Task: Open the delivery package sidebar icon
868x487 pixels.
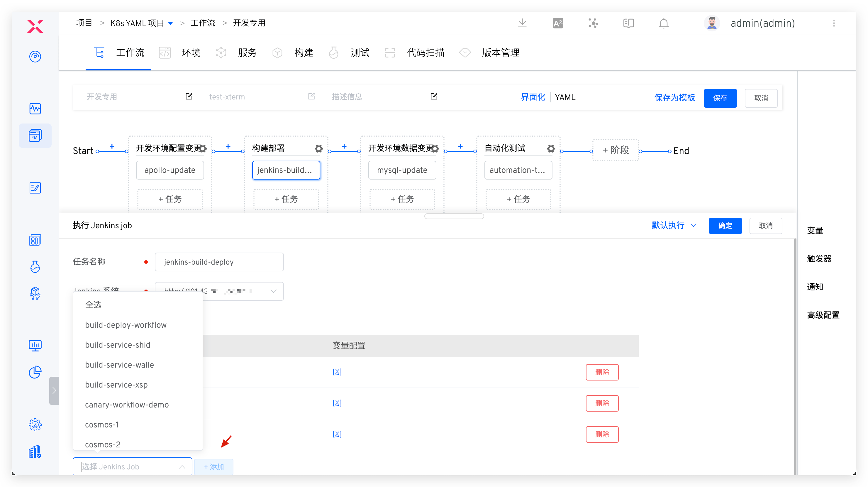Action: tap(35, 293)
